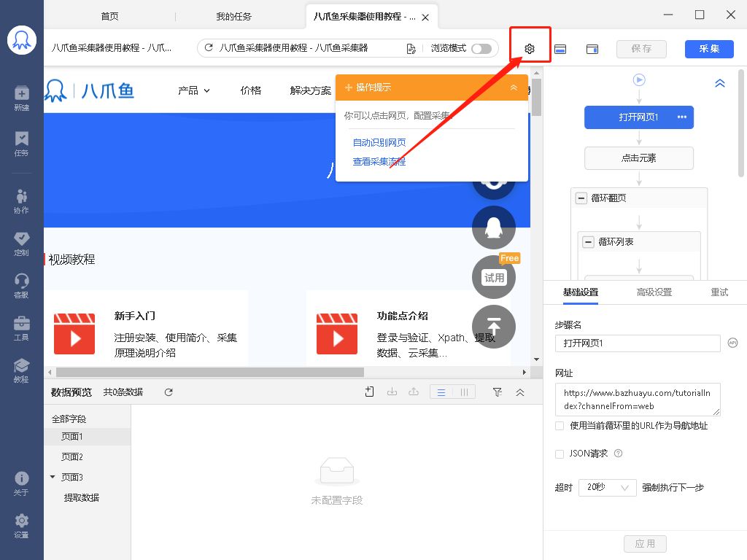Image resolution: width=747 pixels, height=560 pixels.
Task: Open the 客服 headset icon
Action: click(21, 286)
